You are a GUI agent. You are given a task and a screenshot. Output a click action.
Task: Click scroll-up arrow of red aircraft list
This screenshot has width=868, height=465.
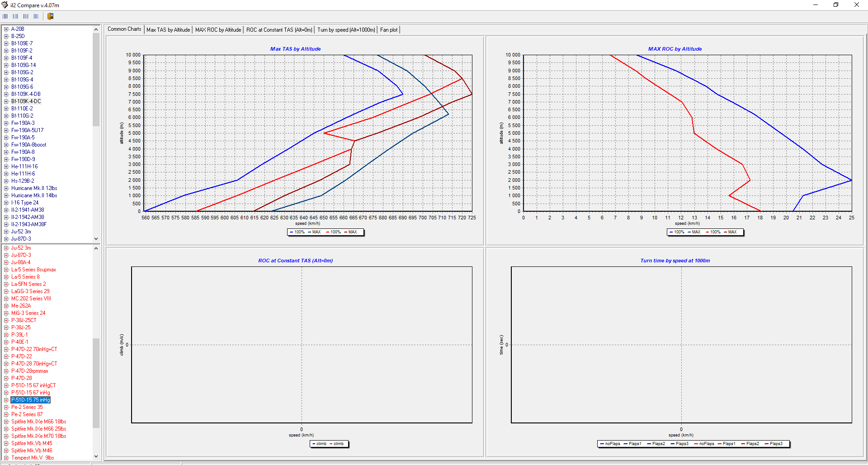click(x=96, y=248)
